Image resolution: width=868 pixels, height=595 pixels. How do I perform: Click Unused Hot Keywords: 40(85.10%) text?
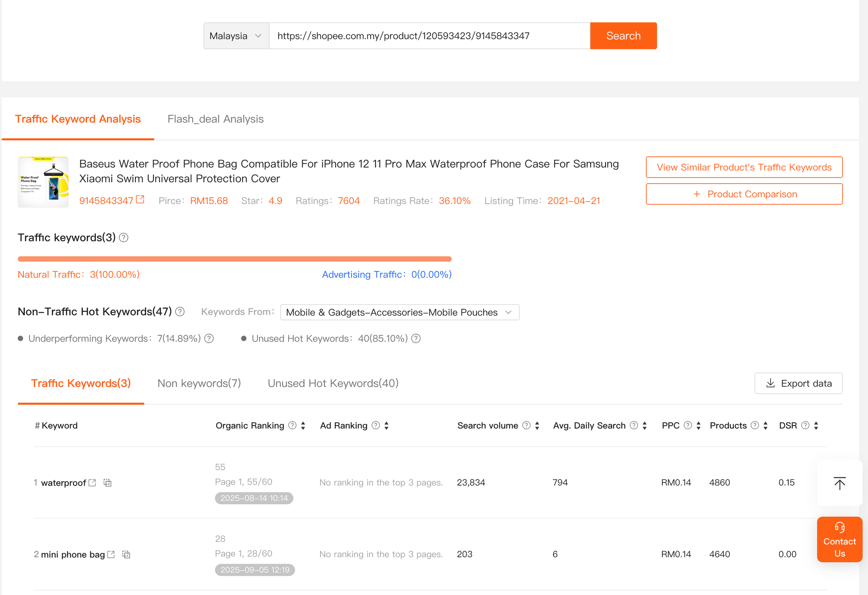330,338
